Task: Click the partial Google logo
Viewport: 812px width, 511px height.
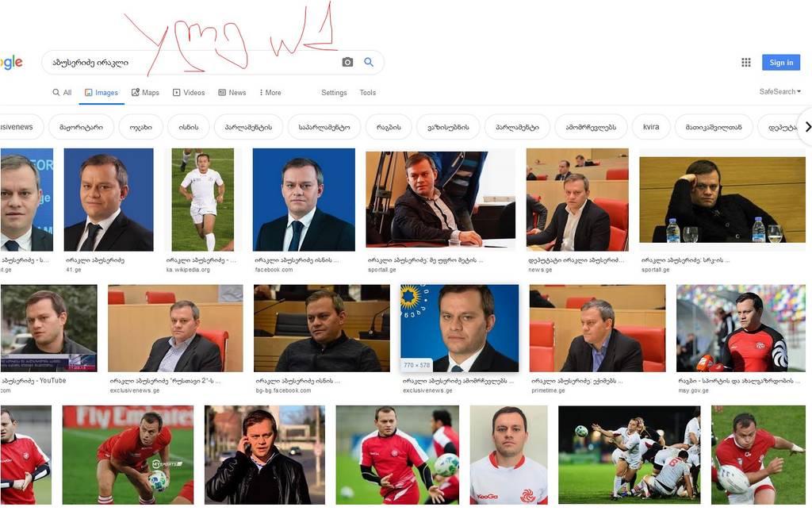Action: 11,62
